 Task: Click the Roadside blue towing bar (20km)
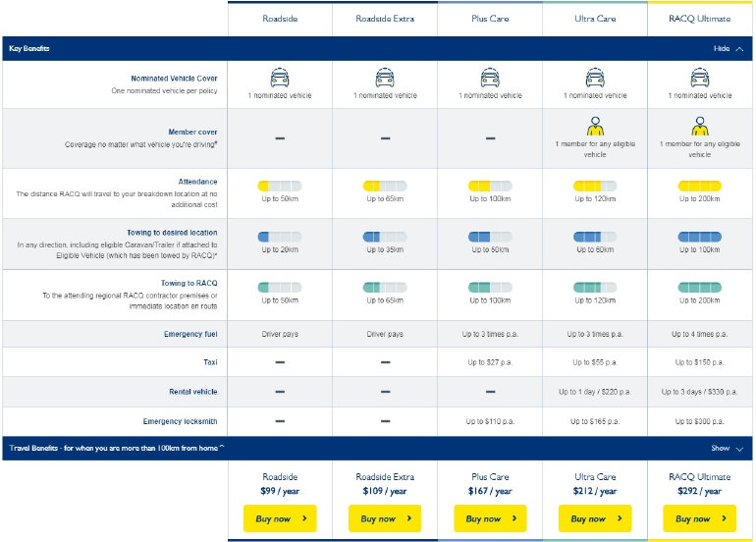[x=280, y=237]
